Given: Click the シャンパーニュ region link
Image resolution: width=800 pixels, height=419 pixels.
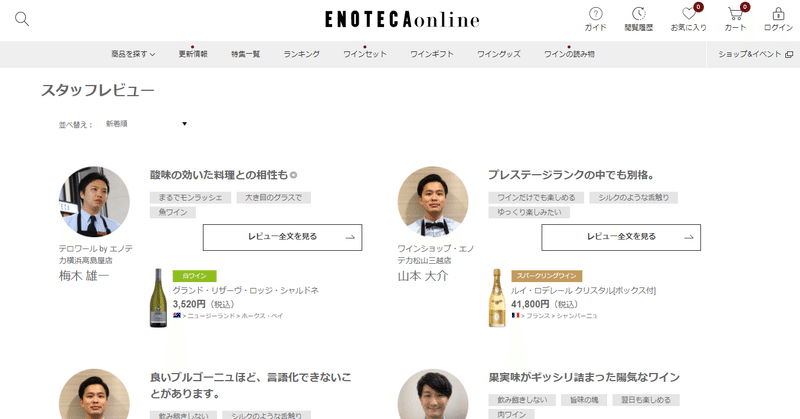Looking at the screenshot, I should pyautogui.click(x=577, y=316).
